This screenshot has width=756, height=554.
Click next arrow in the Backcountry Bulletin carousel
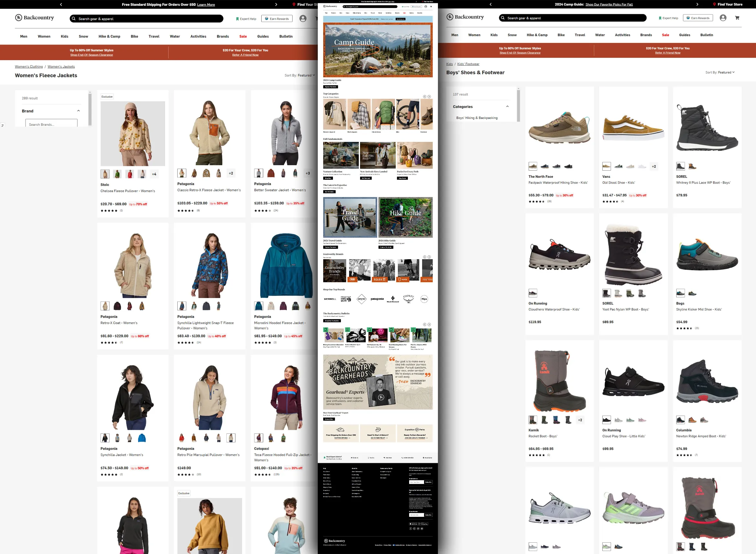pyautogui.click(x=429, y=325)
